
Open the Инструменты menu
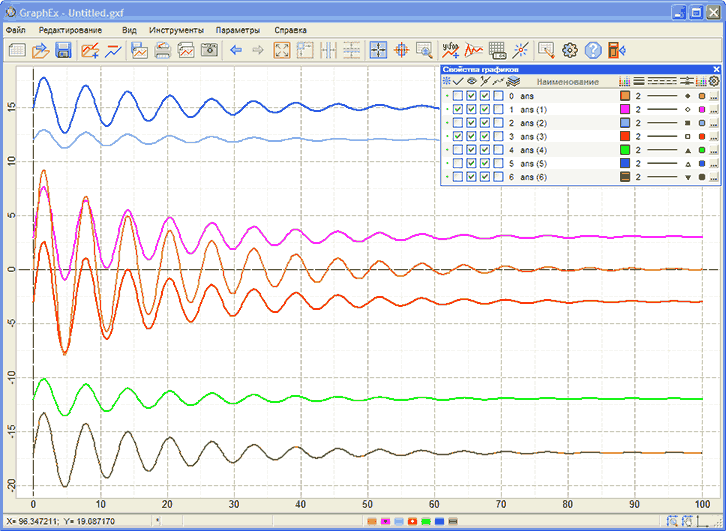176,30
